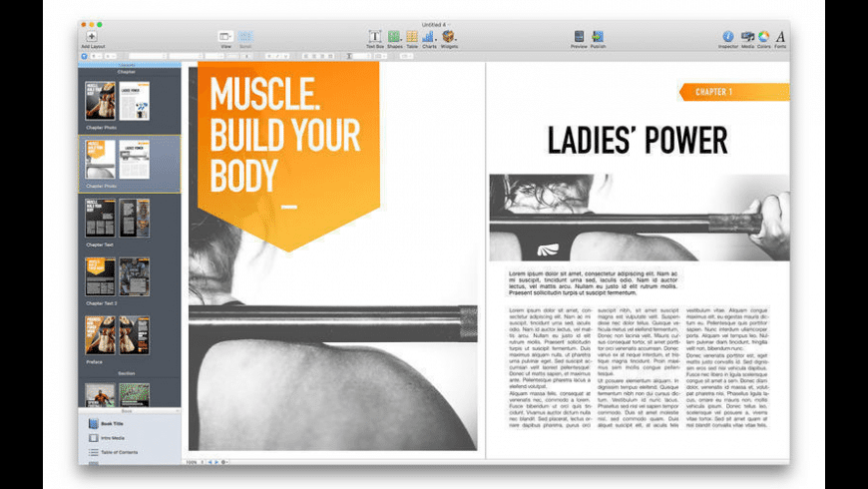Image resolution: width=868 pixels, height=489 pixels.
Task: Click the Preview toolbar icon
Action: 579,37
